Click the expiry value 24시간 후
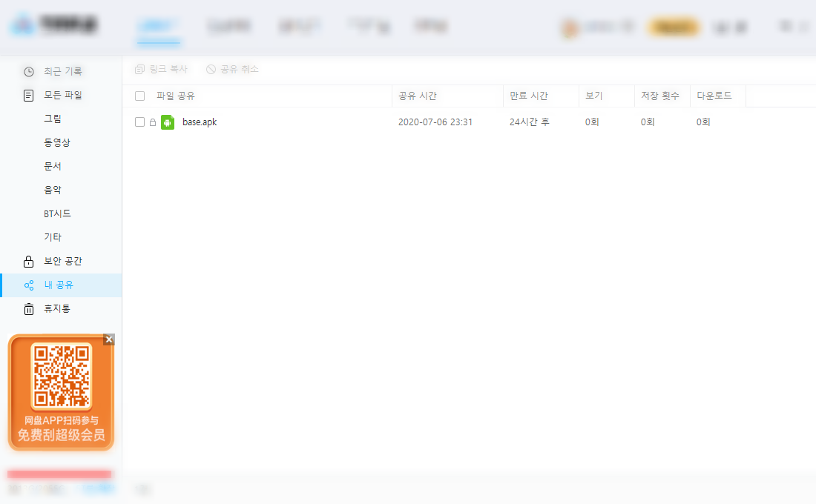 [529, 122]
